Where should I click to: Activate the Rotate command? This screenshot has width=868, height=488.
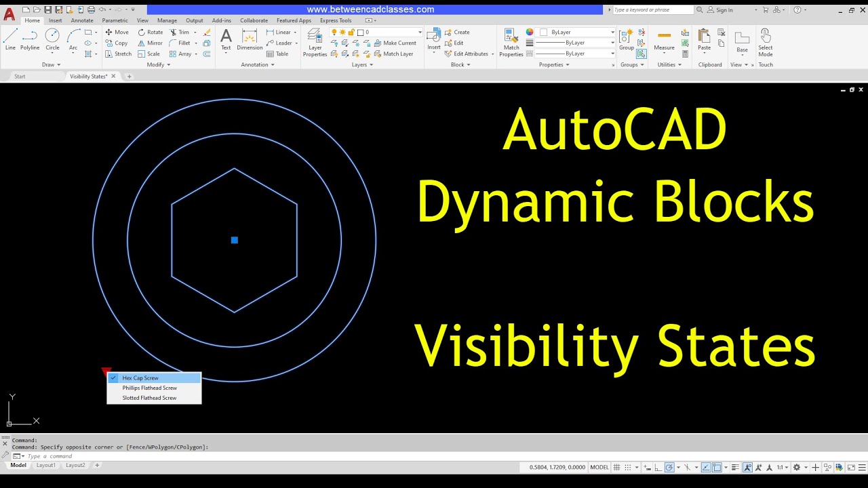tap(151, 32)
